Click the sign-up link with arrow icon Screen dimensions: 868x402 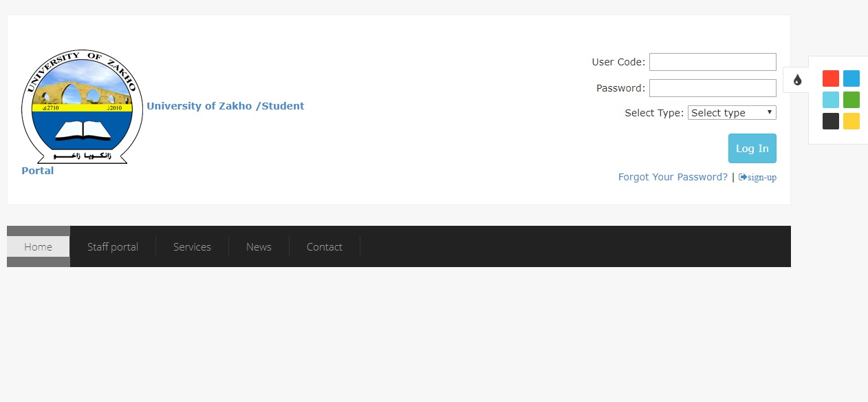[757, 178]
